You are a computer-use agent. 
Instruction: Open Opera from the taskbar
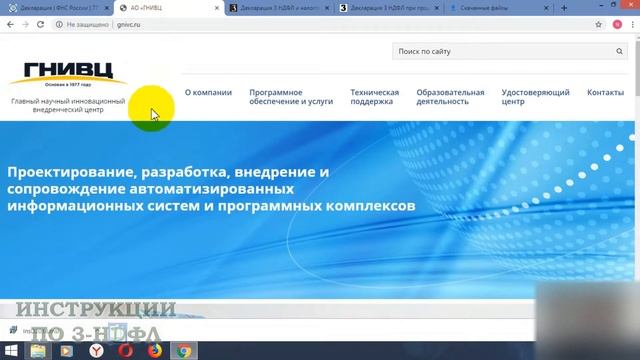click(x=126, y=351)
